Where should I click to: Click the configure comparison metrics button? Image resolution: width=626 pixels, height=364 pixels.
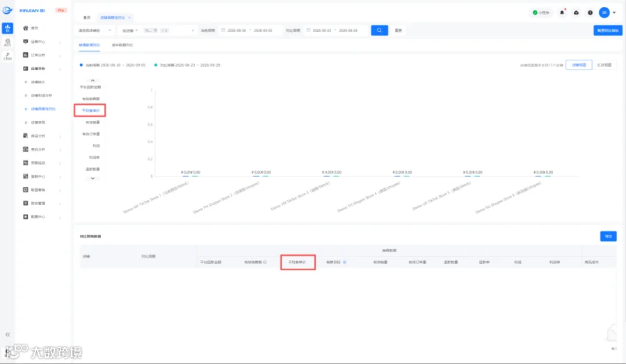(x=608, y=31)
